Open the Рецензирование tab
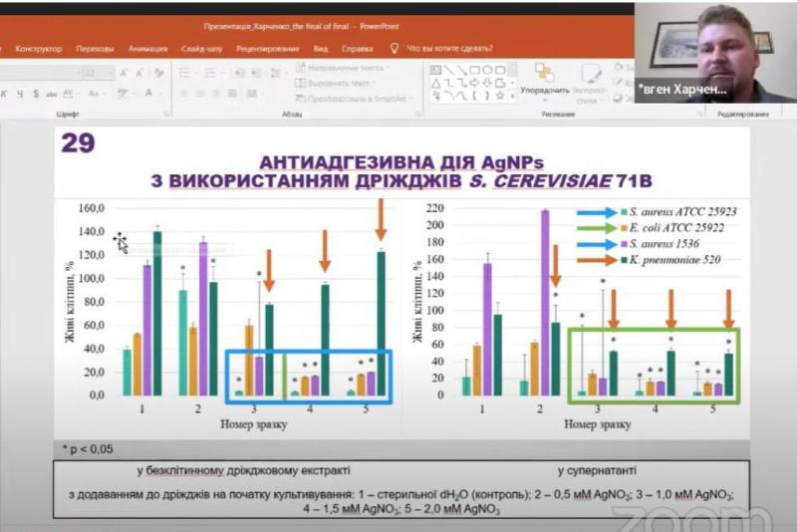This screenshot has width=797, height=532. pyautogui.click(x=268, y=49)
